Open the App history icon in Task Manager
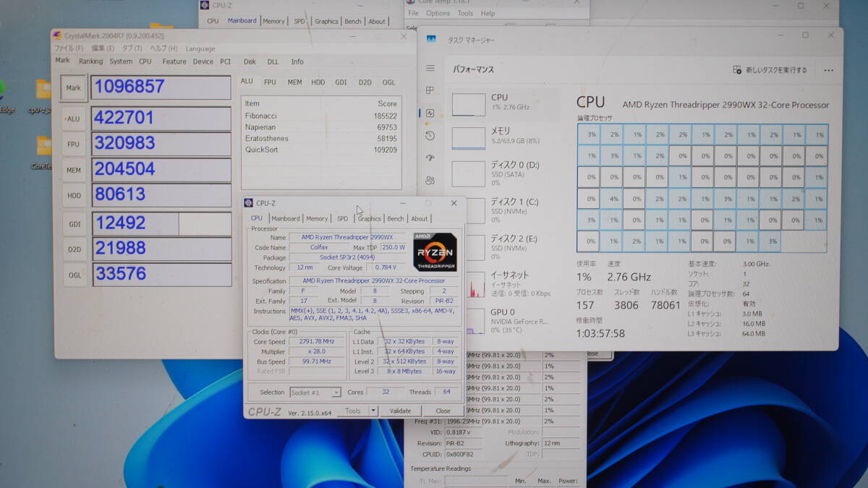This screenshot has width=868, height=488. pyautogui.click(x=430, y=135)
